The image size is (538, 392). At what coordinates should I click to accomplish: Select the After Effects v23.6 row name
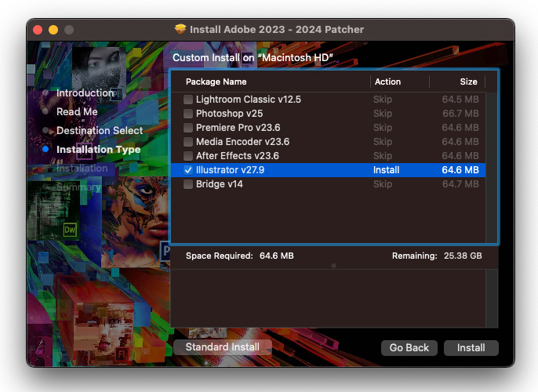pyautogui.click(x=238, y=156)
